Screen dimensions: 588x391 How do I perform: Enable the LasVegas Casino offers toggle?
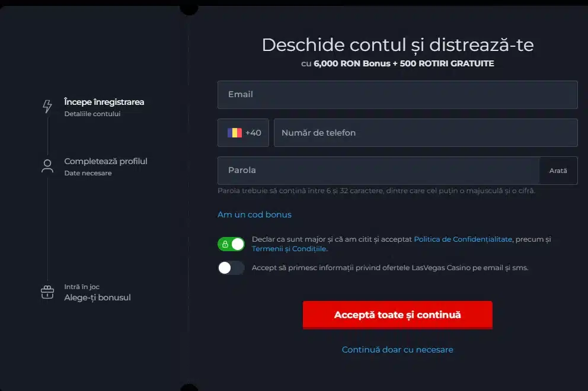pyautogui.click(x=231, y=268)
